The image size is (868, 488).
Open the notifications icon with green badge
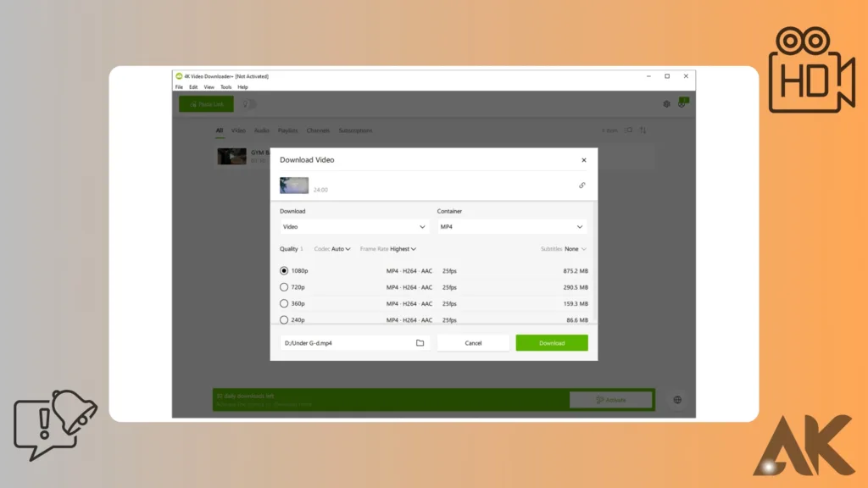(x=682, y=103)
